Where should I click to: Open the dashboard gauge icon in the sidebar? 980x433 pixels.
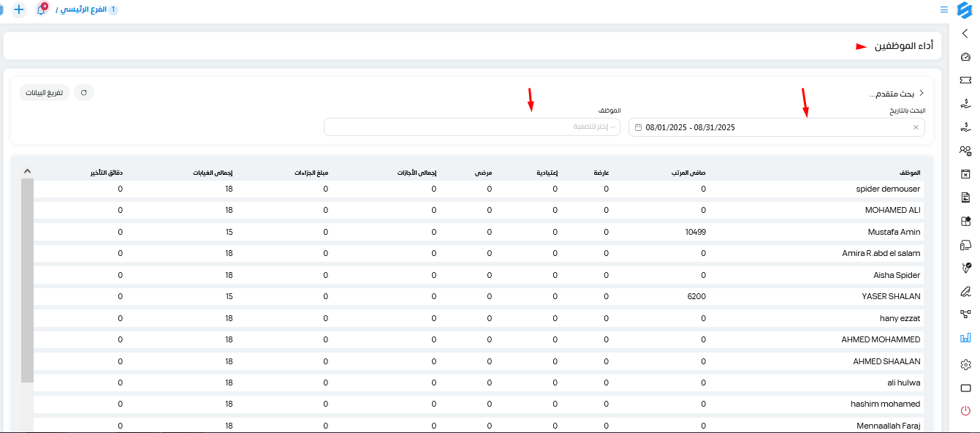coord(965,57)
